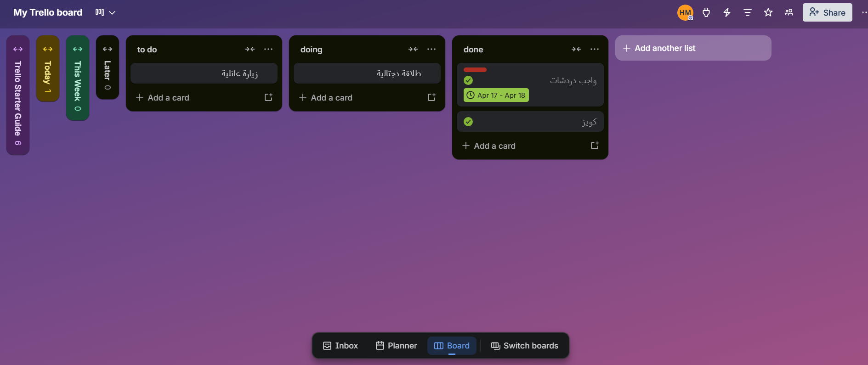The height and width of the screenshot is (365, 868).
Task: Add a card to the to do list
Action: pyautogui.click(x=195, y=97)
